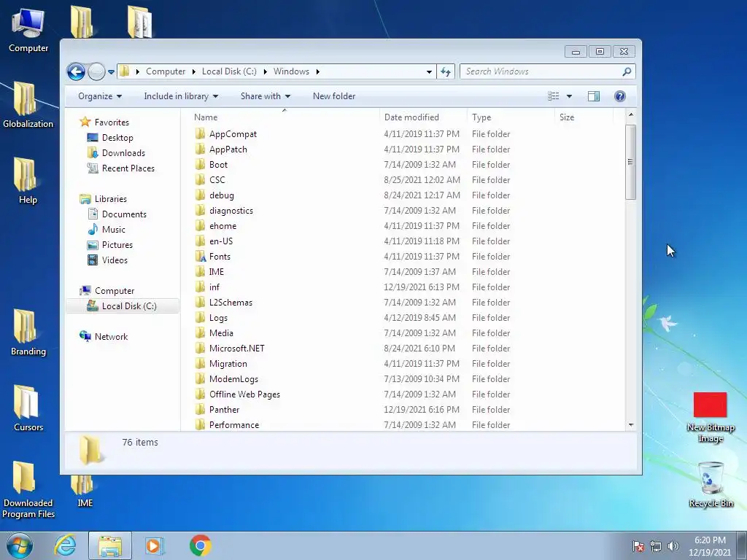Change view using the view icon

[553, 96]
